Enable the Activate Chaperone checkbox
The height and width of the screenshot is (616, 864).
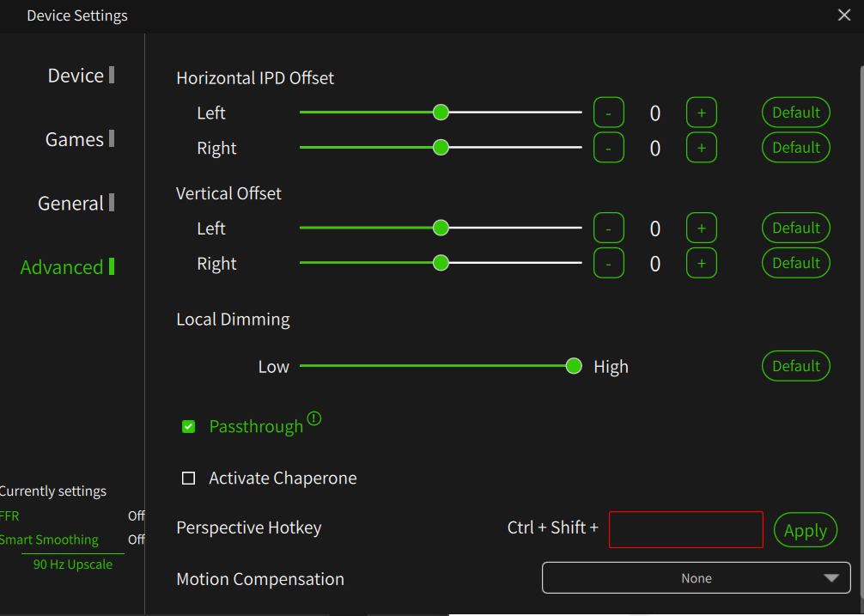(x=189, y=478)
